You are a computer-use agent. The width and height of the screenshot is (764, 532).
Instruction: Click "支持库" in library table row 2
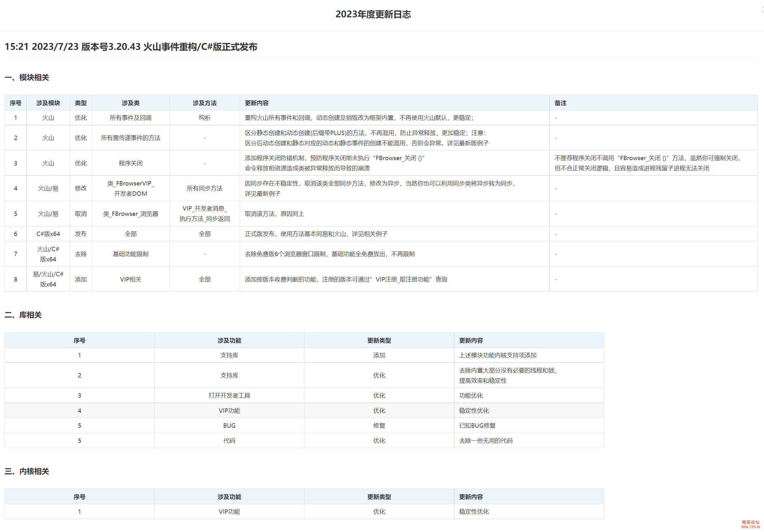point(229,375)
